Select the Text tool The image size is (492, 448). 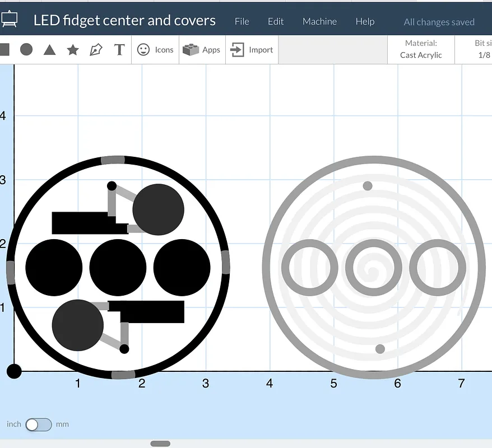tap(119, 50)
